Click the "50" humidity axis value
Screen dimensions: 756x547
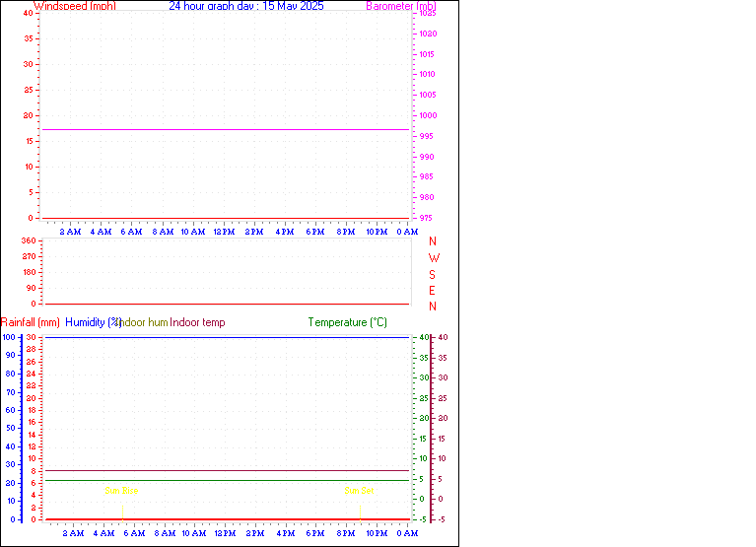point(10,428)
